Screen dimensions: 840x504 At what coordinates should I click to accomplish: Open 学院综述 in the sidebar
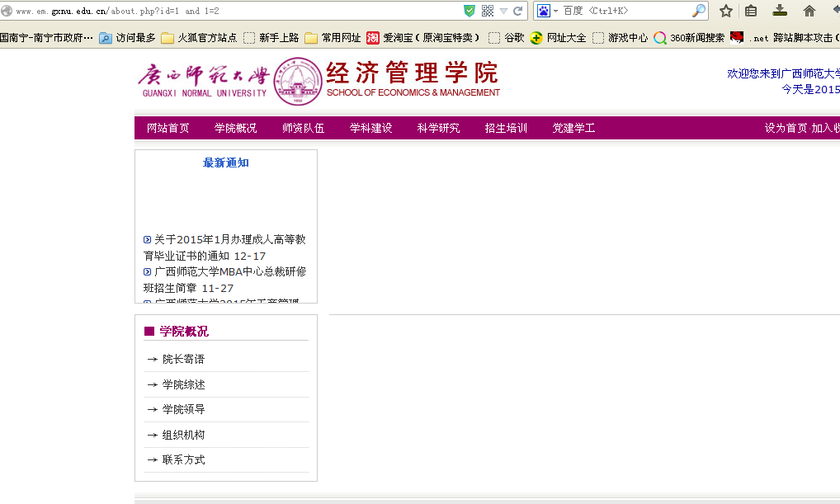click(184, 384)
